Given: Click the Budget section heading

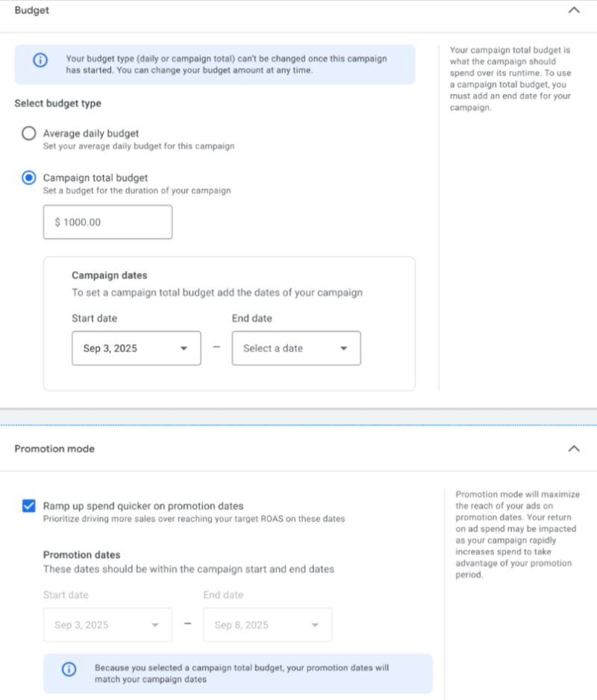Looking at the screenshot, I should tap(32, 10).
